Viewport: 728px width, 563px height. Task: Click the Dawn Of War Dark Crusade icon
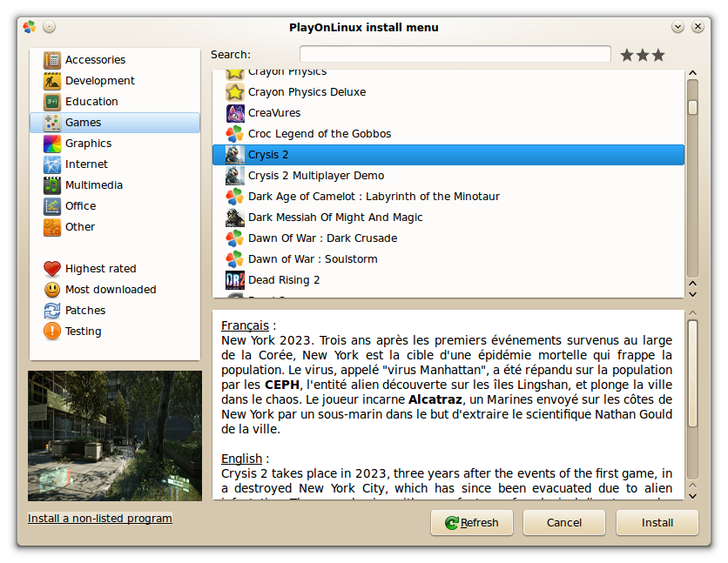click(235, 238)
